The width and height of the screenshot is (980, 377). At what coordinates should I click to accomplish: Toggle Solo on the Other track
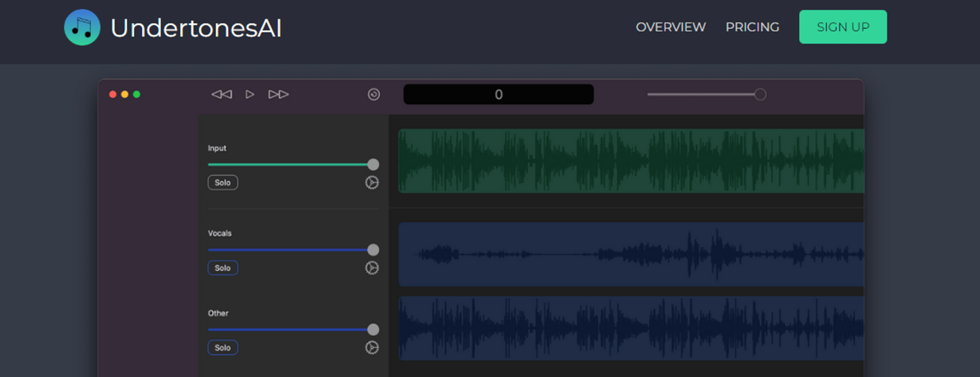[222, 348]
